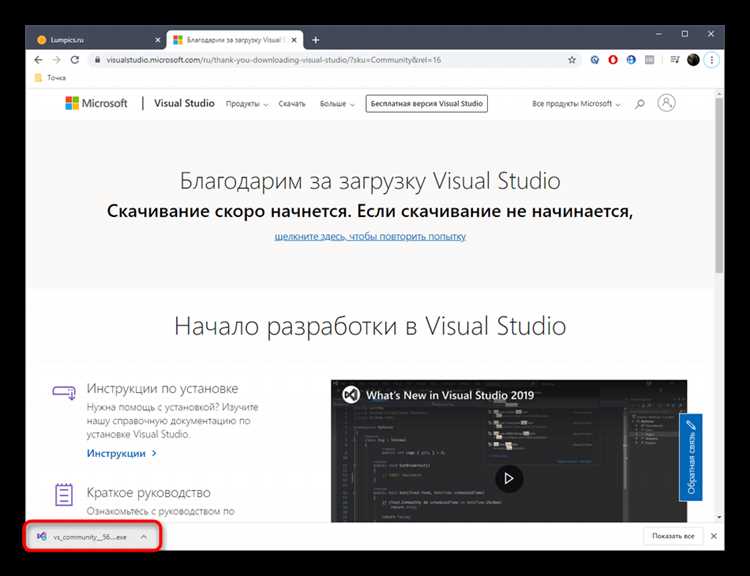Click the scrollbar down arrow
Screen dimensions: 750x576
(719, 517)
